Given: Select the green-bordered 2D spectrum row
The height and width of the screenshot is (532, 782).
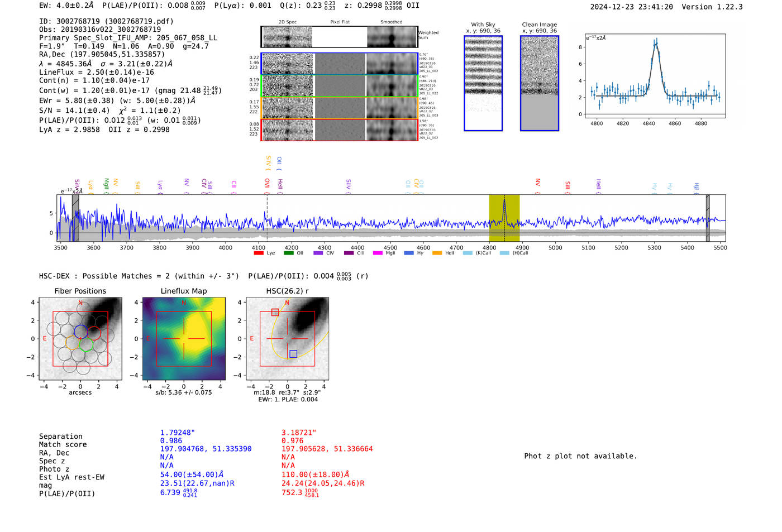Looking at the screenshot, I should 340,86.
